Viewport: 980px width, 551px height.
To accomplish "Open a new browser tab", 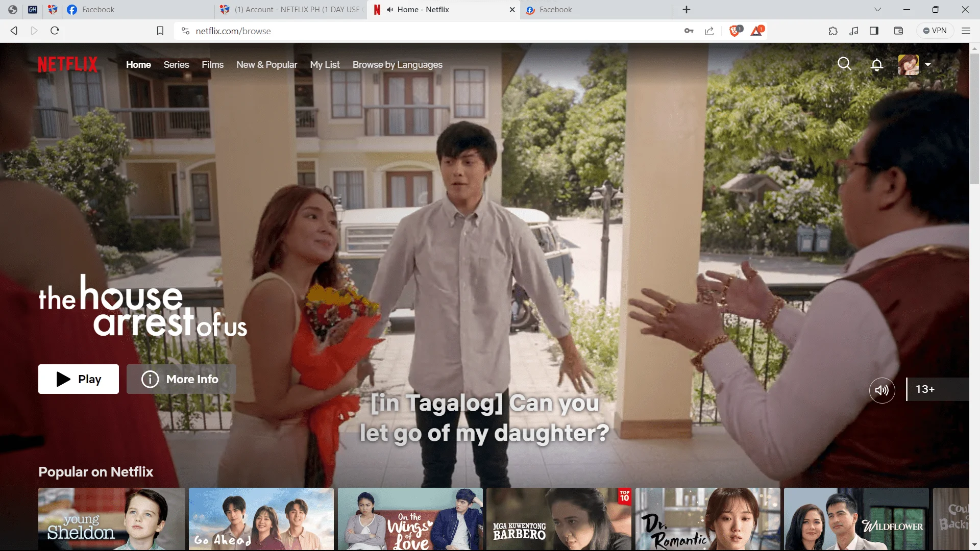I will click(x=687, y=10).
